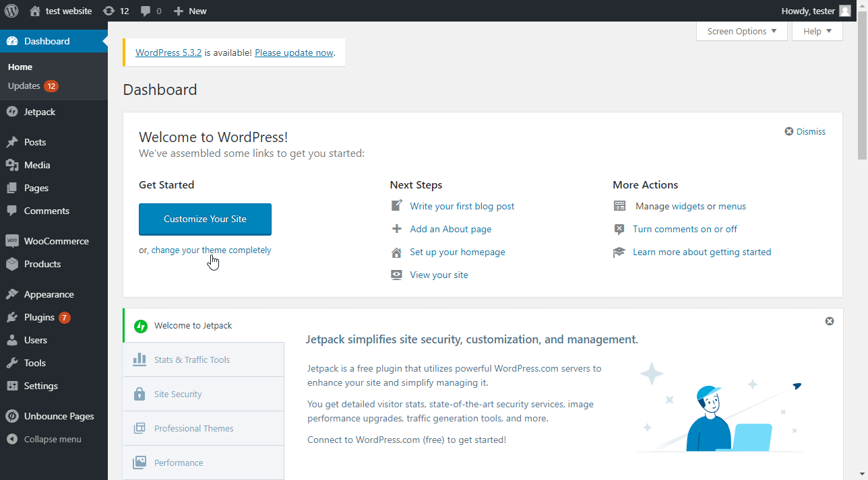Image resolution: width=868 pixels, height=480 pixels.
Task: Open the Howdy, tester account menu
Action: (x=816, y=11)
